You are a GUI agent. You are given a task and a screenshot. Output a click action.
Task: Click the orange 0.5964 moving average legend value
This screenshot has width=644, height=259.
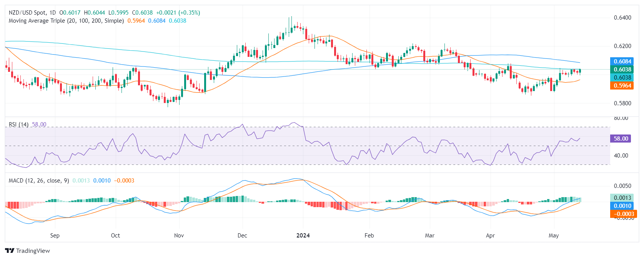pos(136,21)
